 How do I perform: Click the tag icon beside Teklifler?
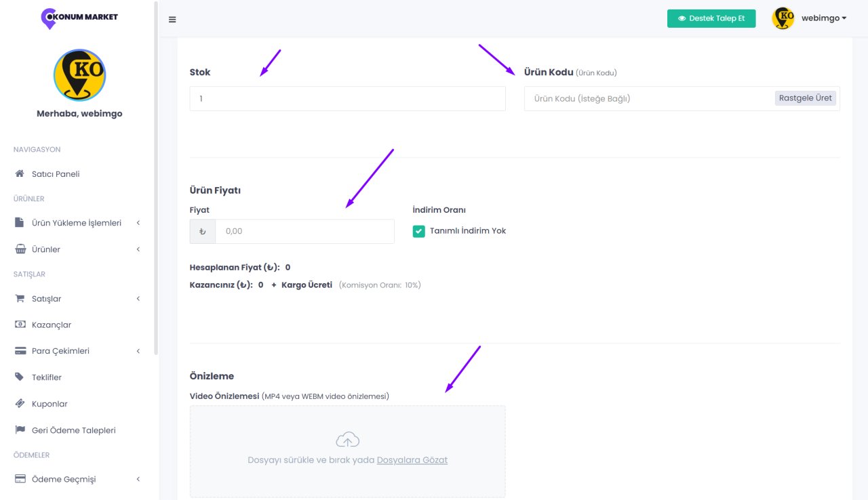pyautogui.click(x=20, y=377)
